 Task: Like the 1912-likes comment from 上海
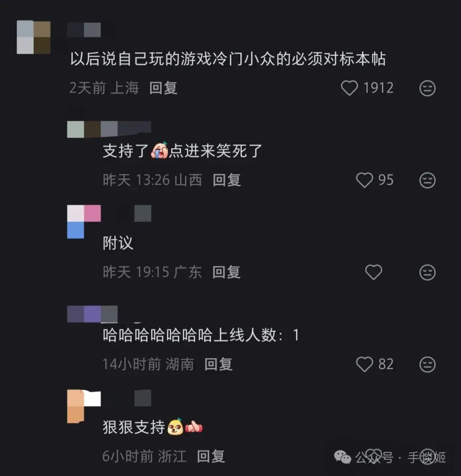pyautogui.click(x=350, y=88)
